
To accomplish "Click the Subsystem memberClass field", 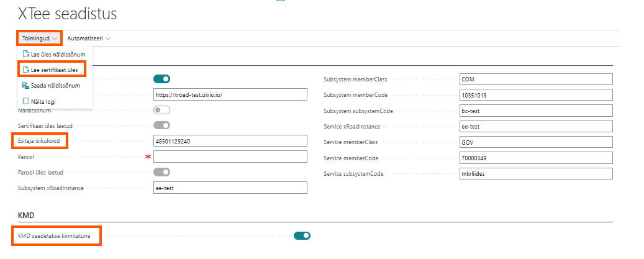I will pyautogui.click(x=536, y=79).
